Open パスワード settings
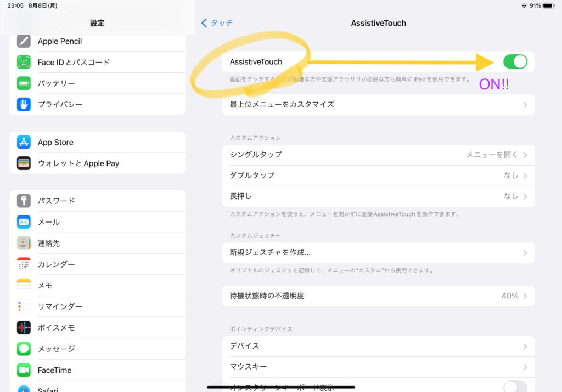The image size is (562, 392). click(x=98, y=201)
